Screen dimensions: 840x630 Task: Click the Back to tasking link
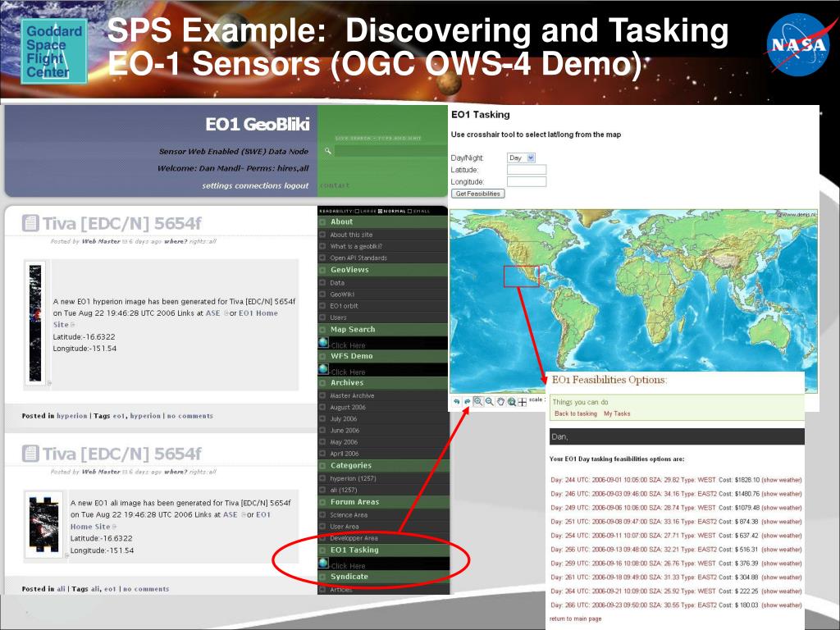coord(575,413)
